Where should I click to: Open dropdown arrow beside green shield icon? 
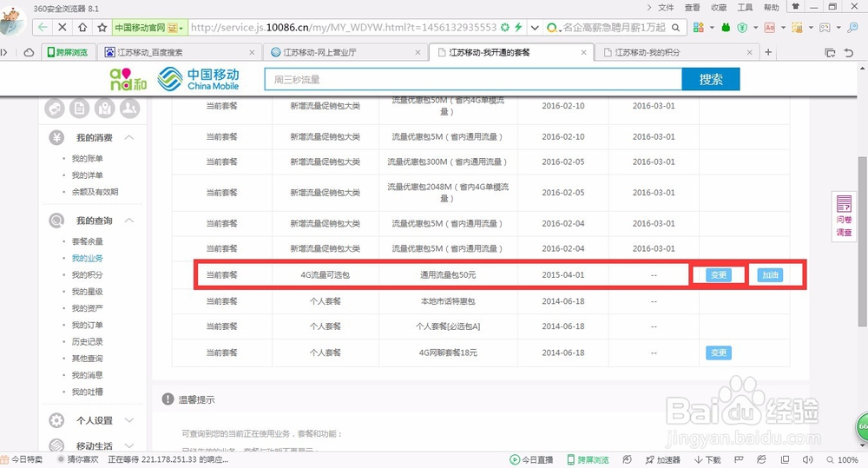click(x=756, y=27)
